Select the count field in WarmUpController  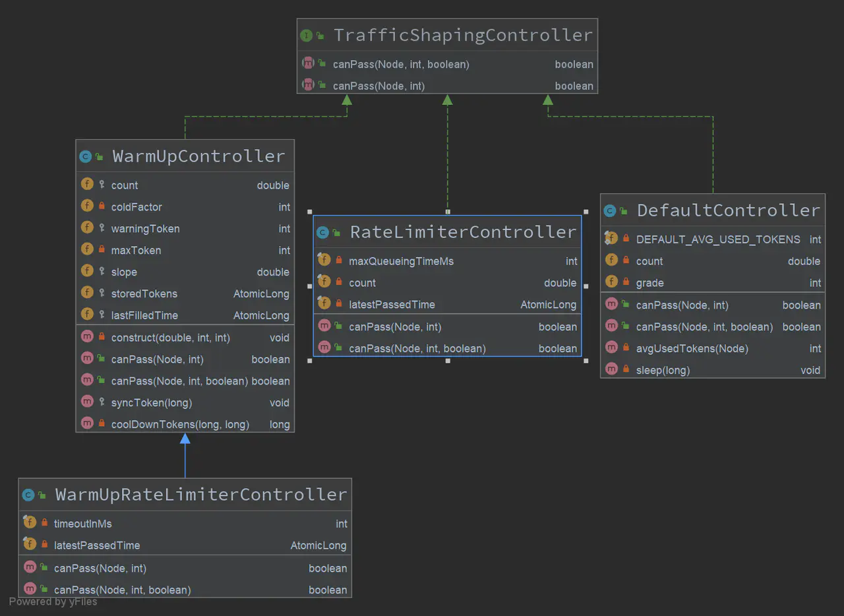point(185,185)
